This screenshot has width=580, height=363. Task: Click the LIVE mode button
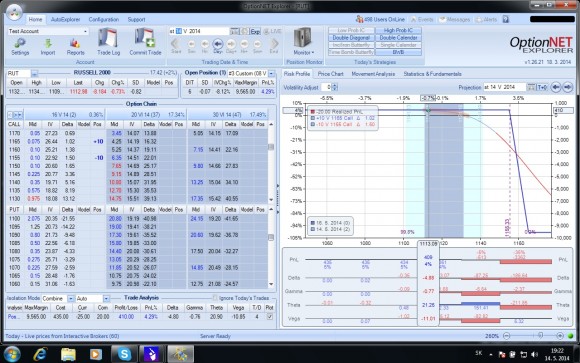coord(272,31)
